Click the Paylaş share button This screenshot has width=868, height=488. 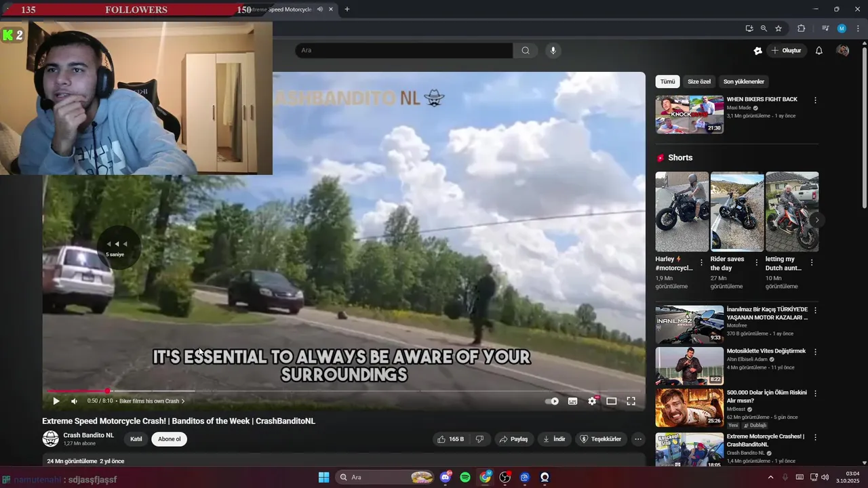pos(513,439)
